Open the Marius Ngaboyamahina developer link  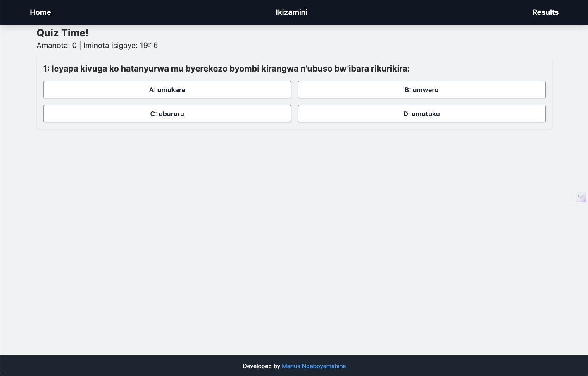pyautogui.click(x=314, y=366)
